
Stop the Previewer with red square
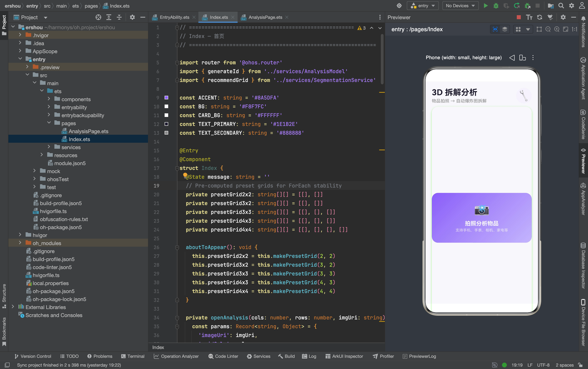point(519,17)
